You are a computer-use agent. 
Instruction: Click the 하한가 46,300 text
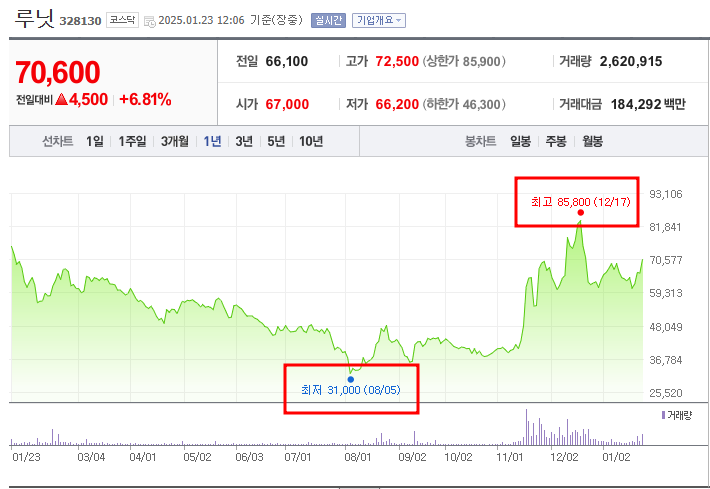click(464, 104)
